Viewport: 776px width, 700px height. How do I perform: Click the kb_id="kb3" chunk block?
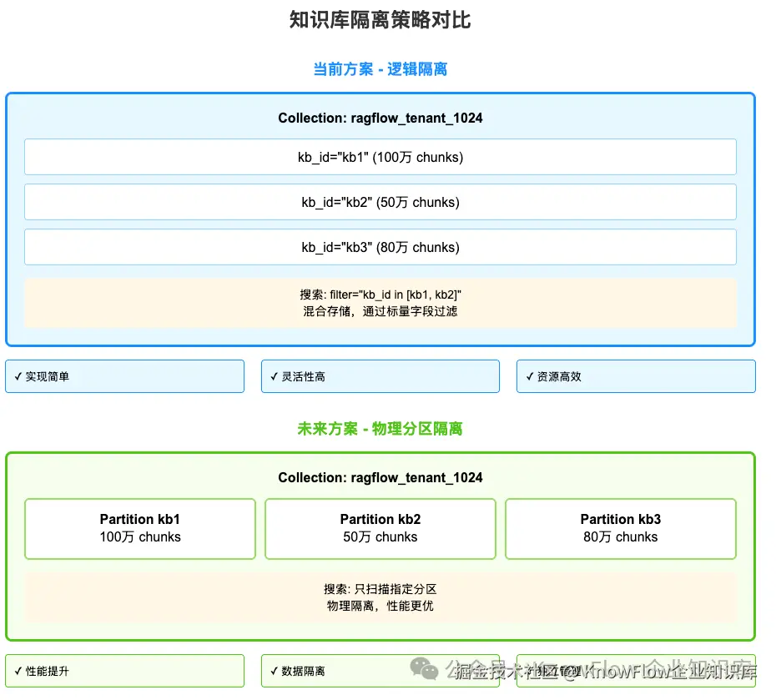[380, 247]
